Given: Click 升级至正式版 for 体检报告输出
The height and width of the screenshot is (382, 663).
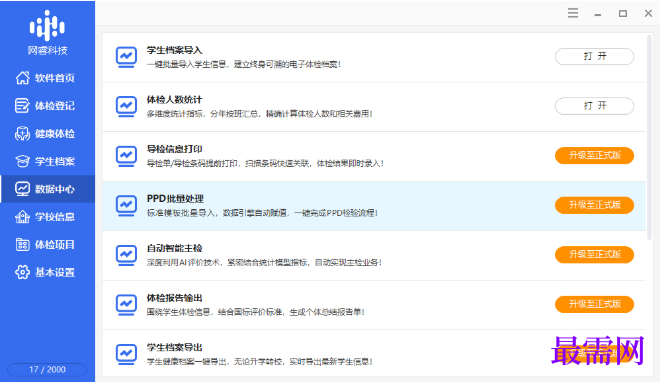Looking at the screenshot, I should (594, 304).
